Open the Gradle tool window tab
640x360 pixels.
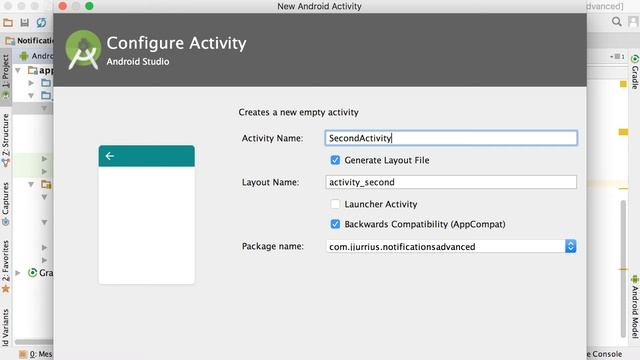point(635,72)
